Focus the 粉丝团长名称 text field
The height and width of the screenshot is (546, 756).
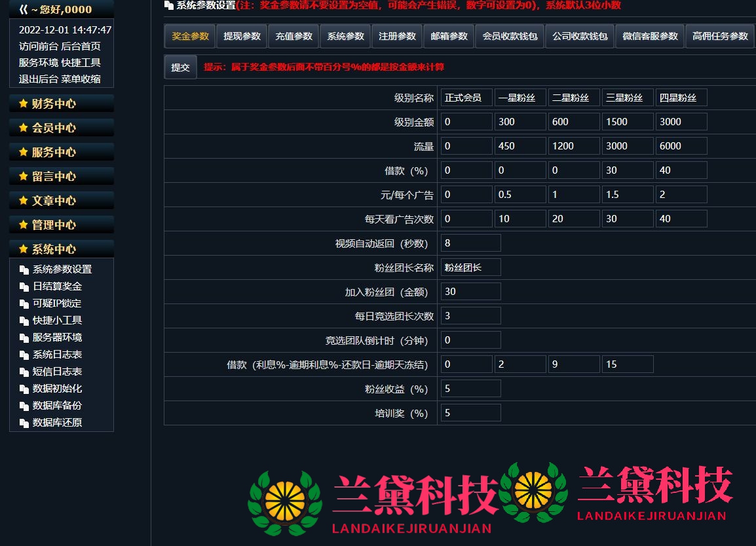point(470,267)
